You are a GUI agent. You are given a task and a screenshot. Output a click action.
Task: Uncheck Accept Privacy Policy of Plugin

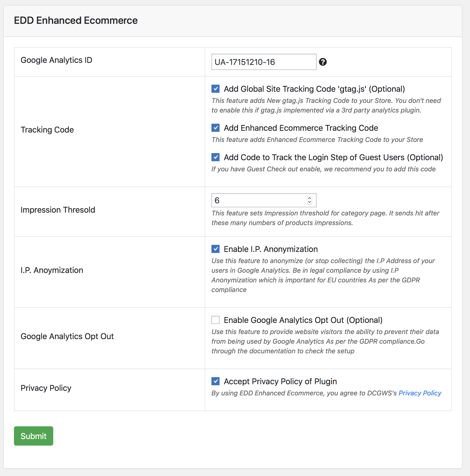pyautogui.click(x=215, y=381)
